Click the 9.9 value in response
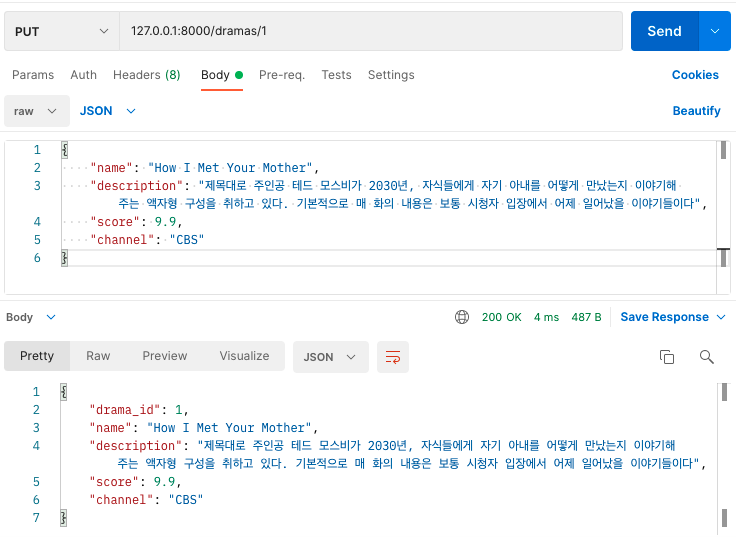 (164, 482)
